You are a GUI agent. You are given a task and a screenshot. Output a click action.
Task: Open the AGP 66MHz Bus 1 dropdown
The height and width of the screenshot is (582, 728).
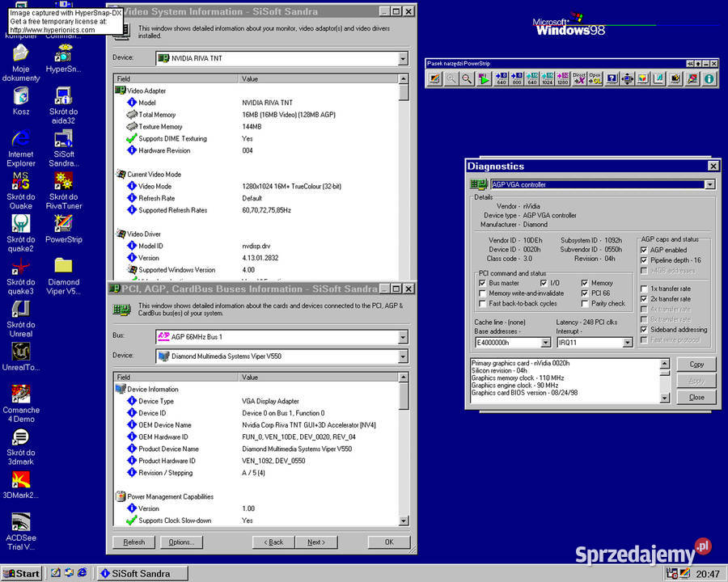(403, 337)
